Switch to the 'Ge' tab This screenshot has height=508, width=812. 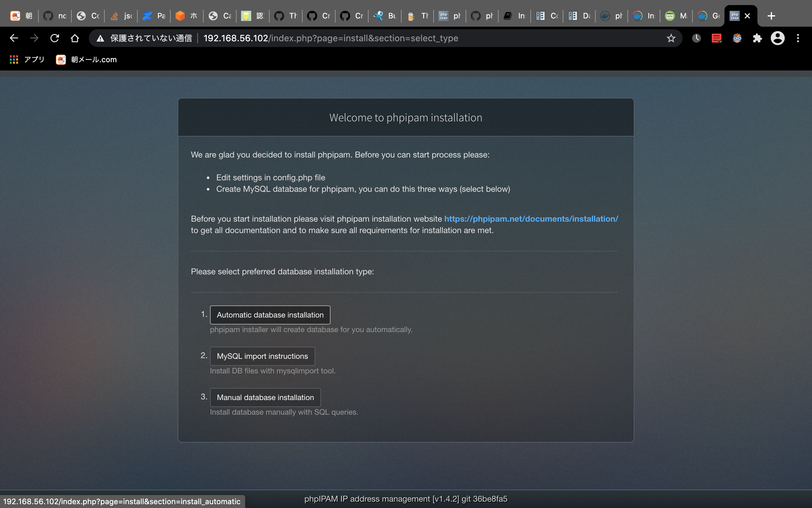pyautogui.click(x=709, y=16)
